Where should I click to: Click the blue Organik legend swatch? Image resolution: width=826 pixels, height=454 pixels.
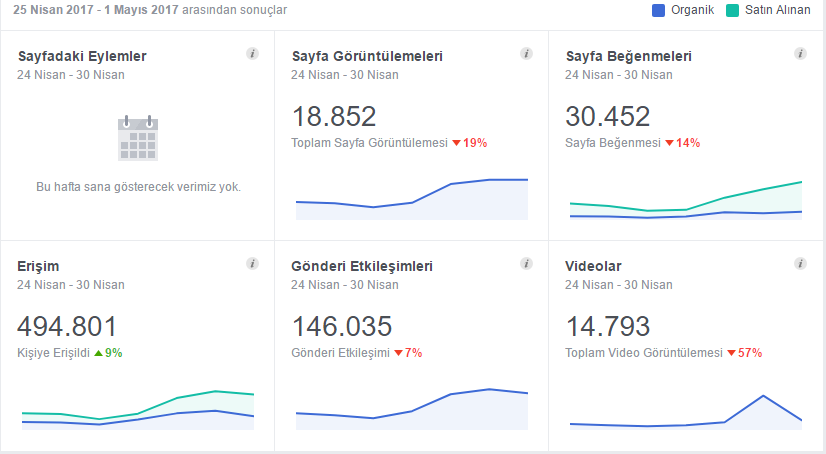pos(658,11)
